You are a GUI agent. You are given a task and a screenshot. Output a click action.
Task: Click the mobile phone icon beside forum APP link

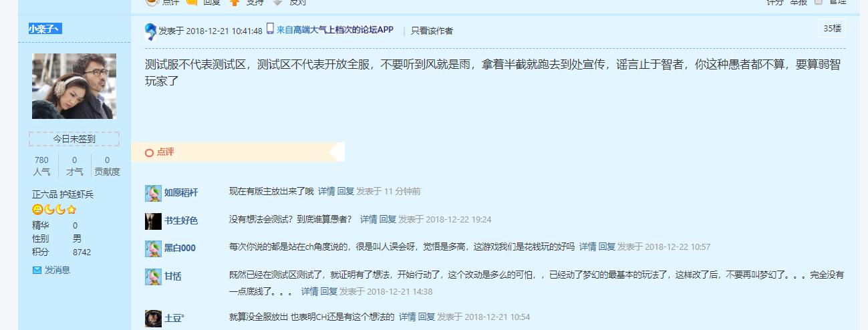(270, 29)
